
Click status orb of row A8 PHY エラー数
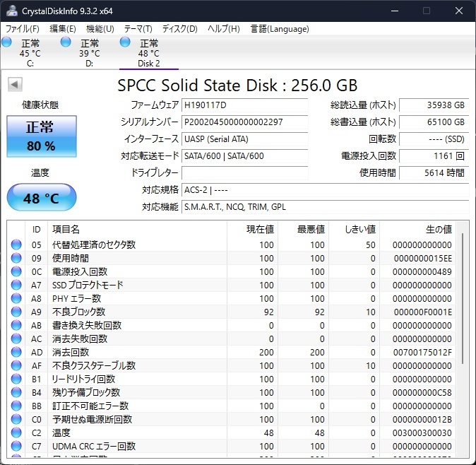16,298
